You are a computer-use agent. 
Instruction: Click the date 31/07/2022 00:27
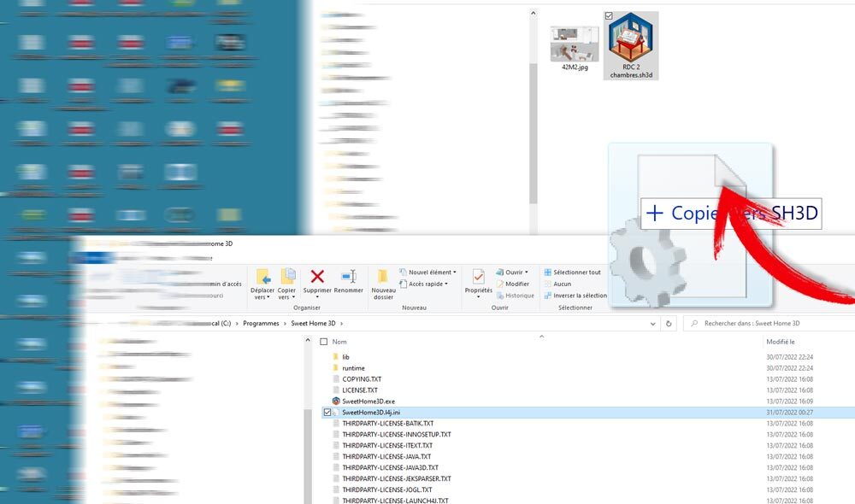[x=789, y=413]
